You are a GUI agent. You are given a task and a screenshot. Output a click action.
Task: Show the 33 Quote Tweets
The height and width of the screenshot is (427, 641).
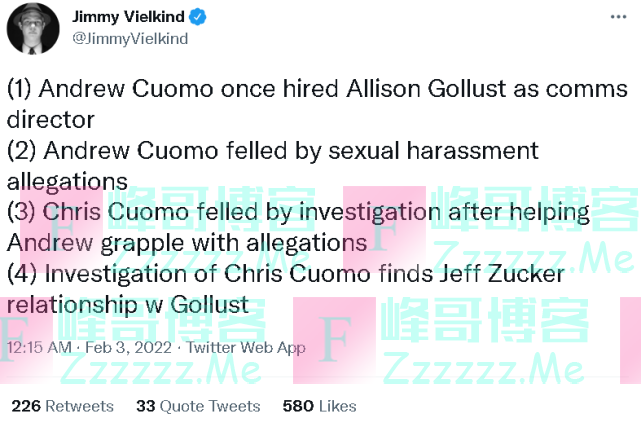(198, 406)
